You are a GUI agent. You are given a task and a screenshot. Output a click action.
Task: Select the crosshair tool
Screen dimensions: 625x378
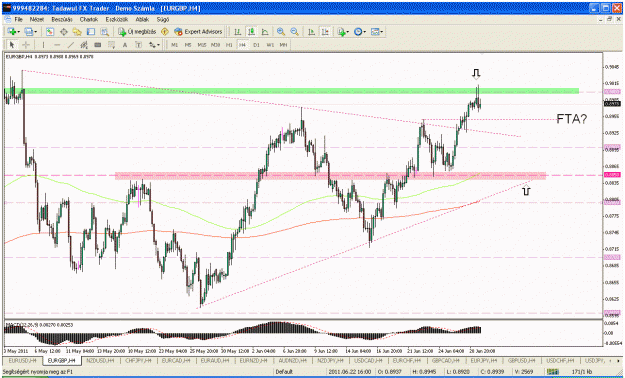(26, 45)
